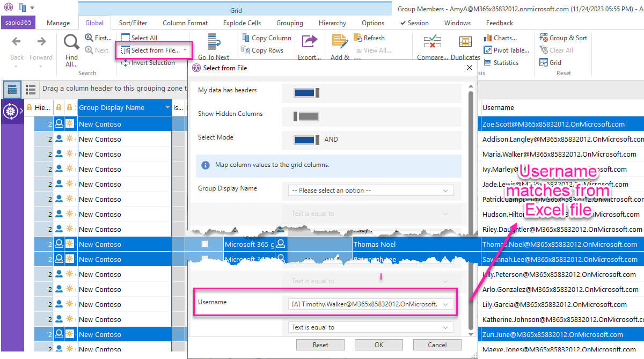Click the Maria.Walker username cell
Screen dimensions: 644x359
click(562, 154)
